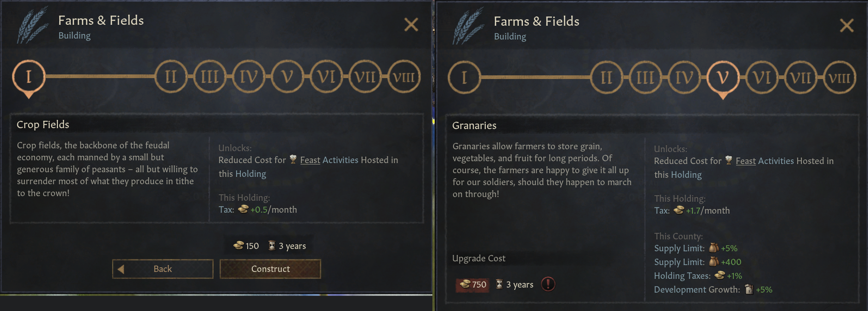This screenshot has width=868, height=311.
Task: Close the left Farms & Fields window
Action: pyautogui.click(x=411, y=24)
